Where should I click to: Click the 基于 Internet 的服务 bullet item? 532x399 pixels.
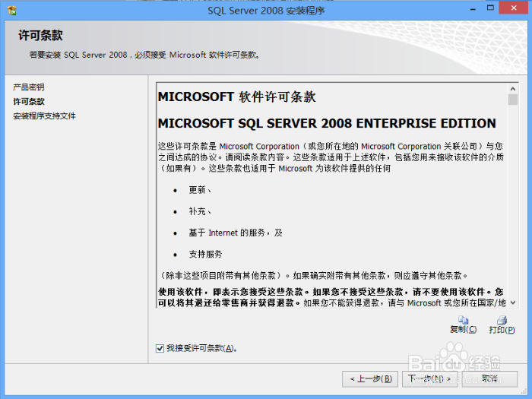coord(236,233)
